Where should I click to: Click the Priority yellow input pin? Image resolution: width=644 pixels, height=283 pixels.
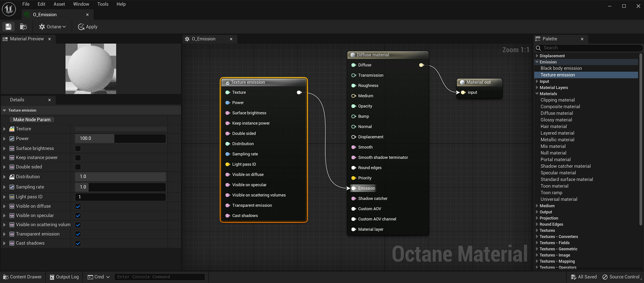354,178
